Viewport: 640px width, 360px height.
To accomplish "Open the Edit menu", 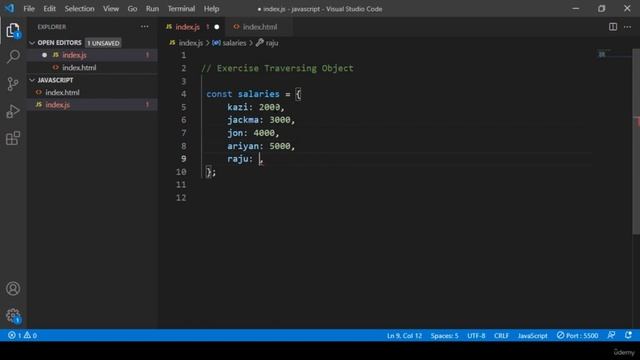I will (x=49, y=9).
